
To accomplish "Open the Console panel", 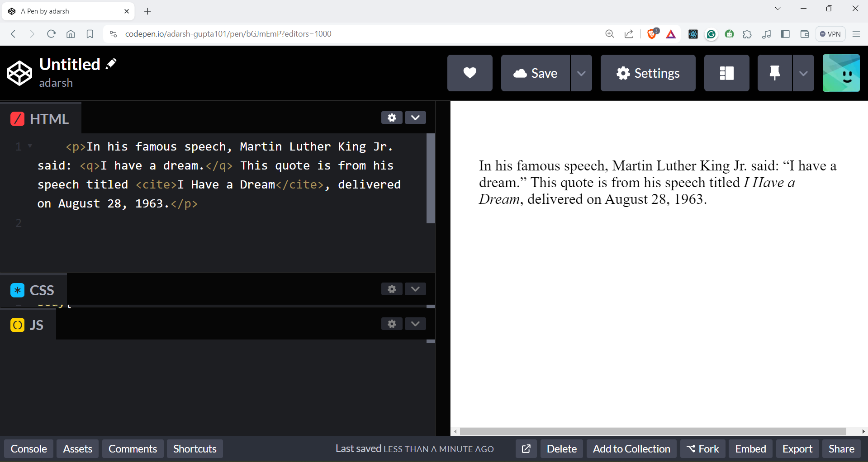I will (x=29, y=449).
